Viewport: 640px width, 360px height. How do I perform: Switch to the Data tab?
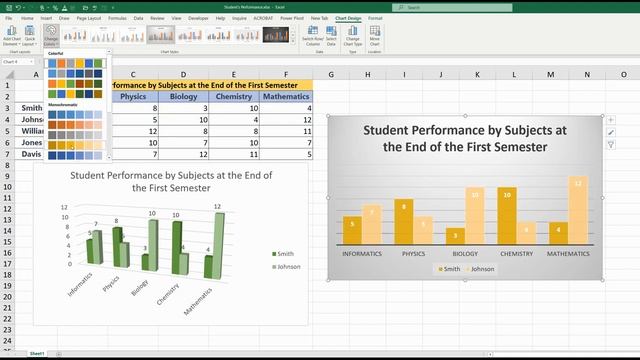[138, 18]
